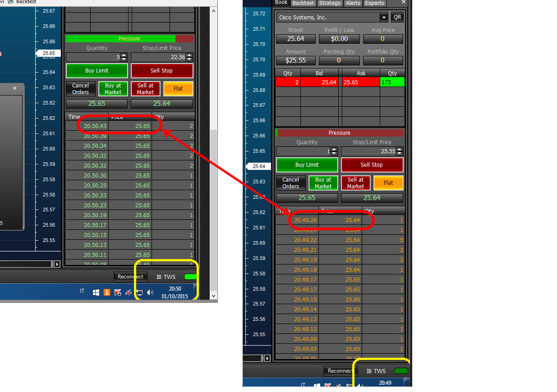Click Sell at Market in right panel
Screen dimensions: 557x392
[355, 183]
